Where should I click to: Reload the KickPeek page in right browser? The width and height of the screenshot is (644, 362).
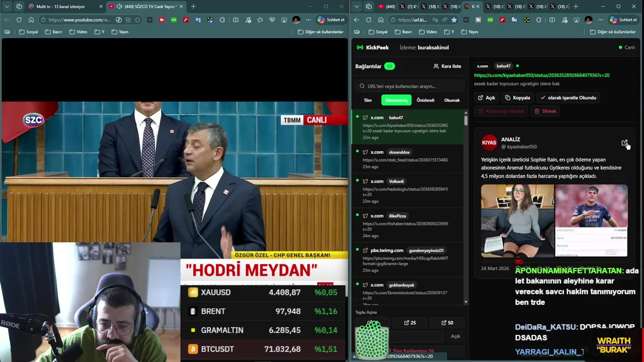(369, 20)
